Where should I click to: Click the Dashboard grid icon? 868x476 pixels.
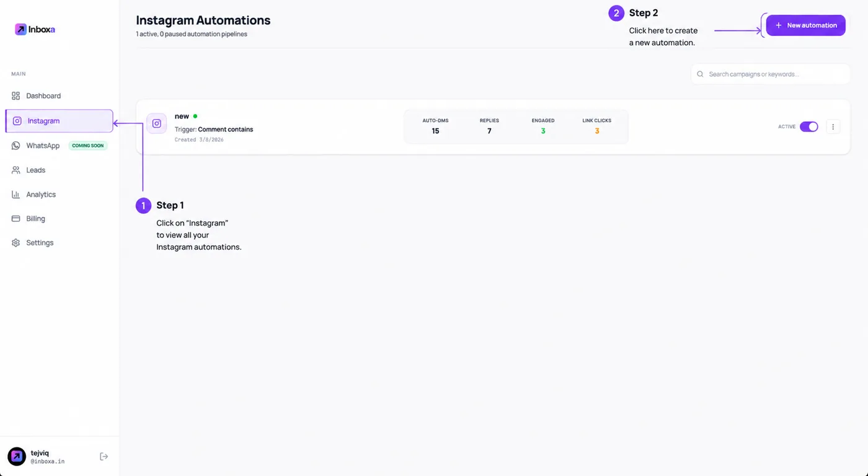(x=16, y=96)
